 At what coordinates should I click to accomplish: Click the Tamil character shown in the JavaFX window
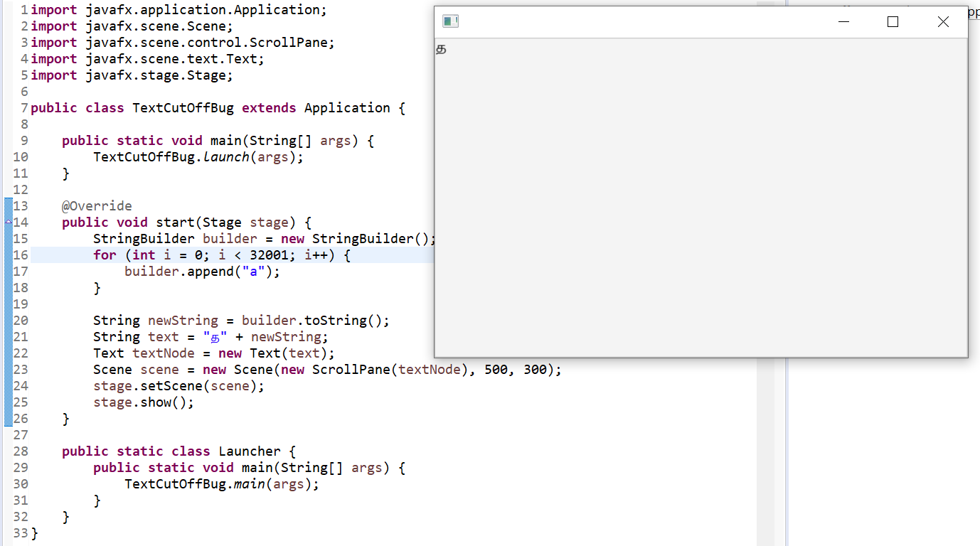click(x=441, y=50)
